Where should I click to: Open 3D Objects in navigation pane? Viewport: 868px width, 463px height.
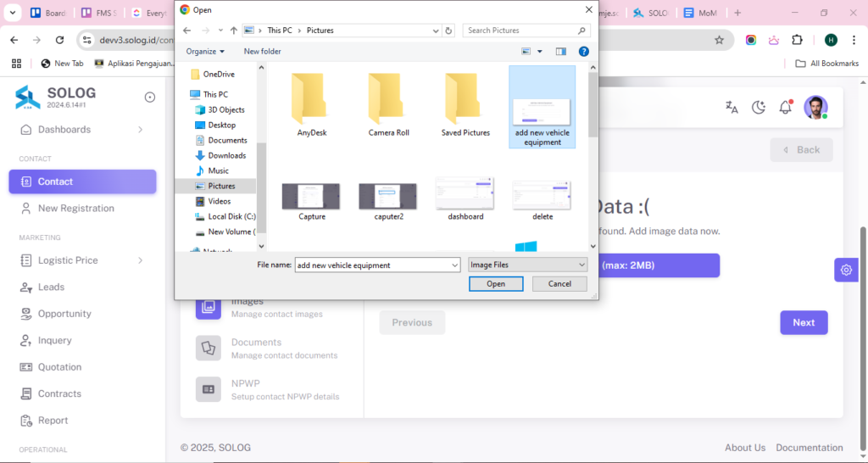[x=220, y=109]
